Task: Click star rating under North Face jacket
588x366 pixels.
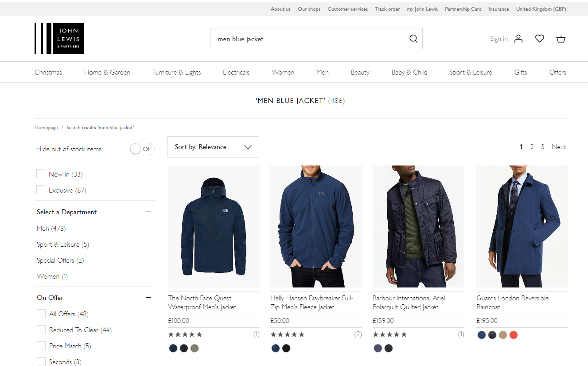Action: 185,335
